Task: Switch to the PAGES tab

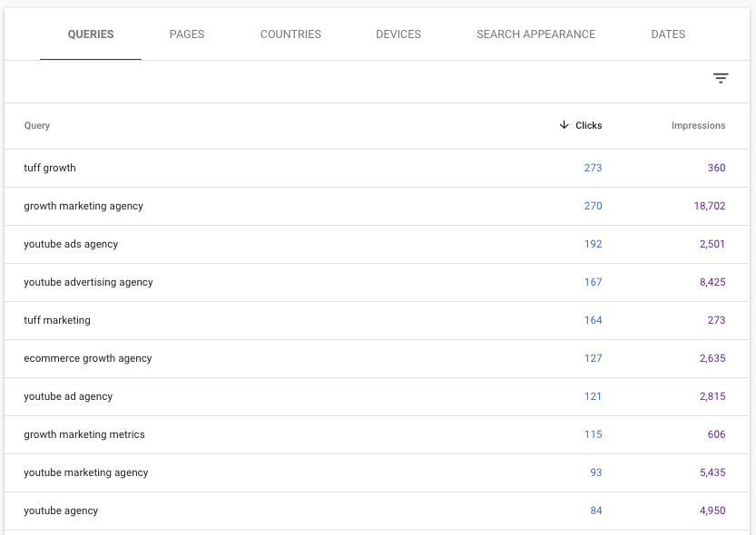Action: click(x=187, y=34)
